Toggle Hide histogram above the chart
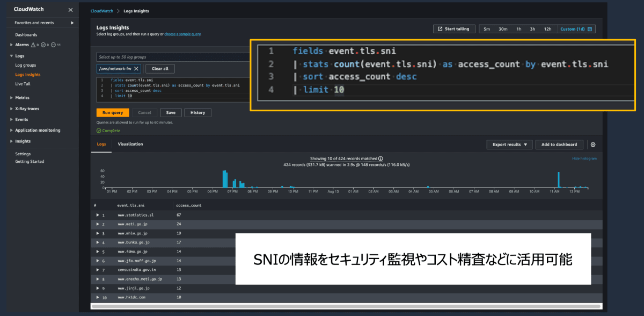 [x=583, y=158]
